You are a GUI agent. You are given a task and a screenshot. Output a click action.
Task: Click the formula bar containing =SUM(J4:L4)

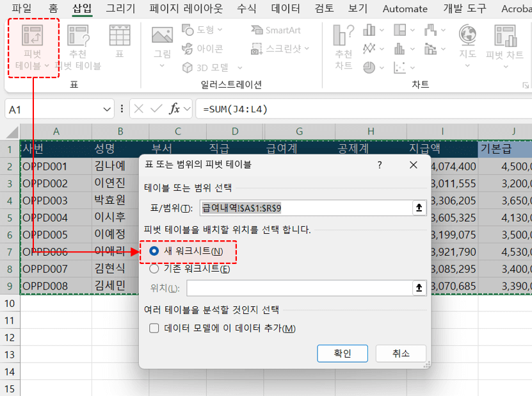tap(364, 109)
